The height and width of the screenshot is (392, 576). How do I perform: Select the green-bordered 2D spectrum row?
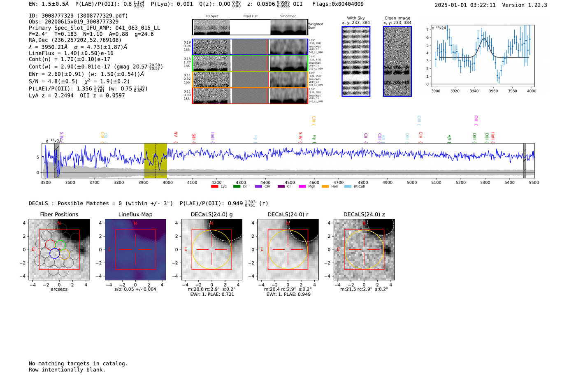250,63
